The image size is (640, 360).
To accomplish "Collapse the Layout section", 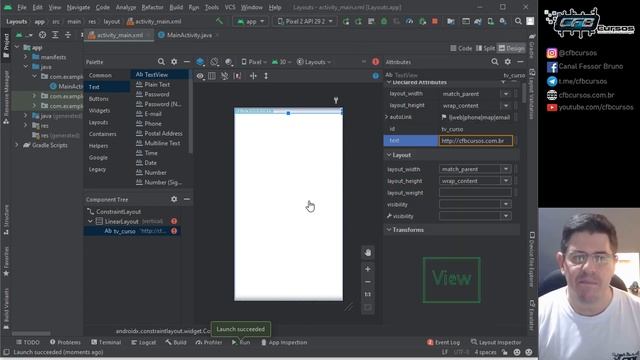I will (389, 155).
